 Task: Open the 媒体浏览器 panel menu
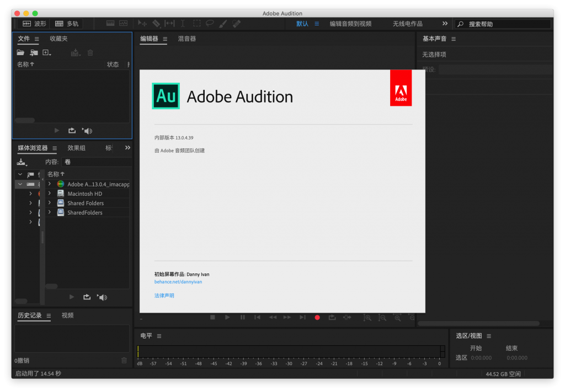(55, 148)
